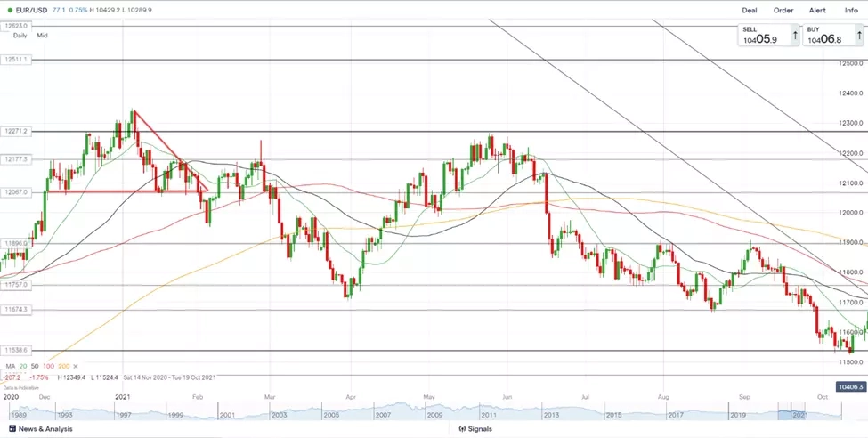
Task: Jump to 2005 on the overview timeline
Action: [x=332, y=415]
